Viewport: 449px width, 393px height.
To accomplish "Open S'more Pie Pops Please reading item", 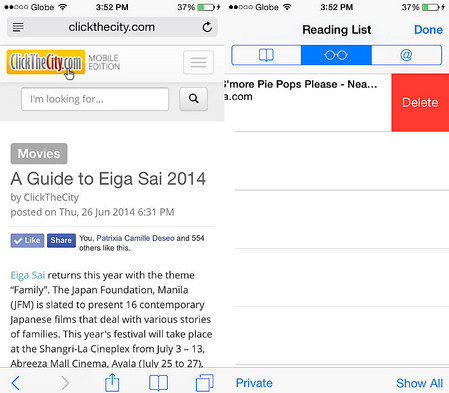I will (308, 103).
